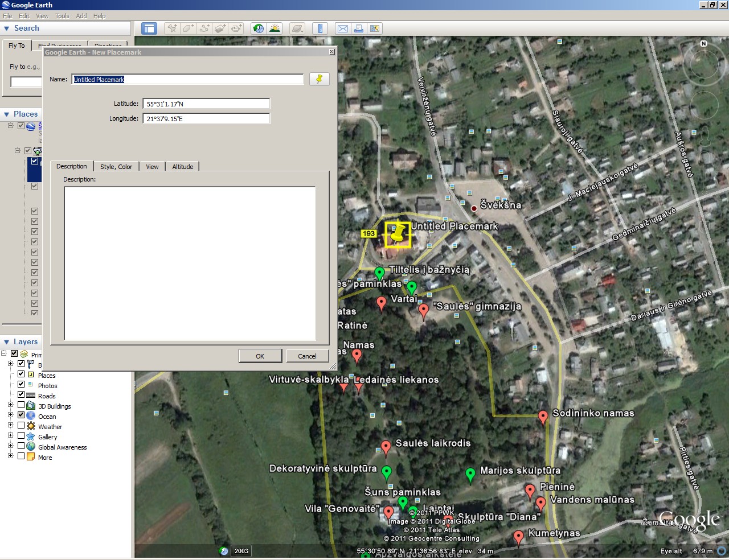729x560 pixels.
Task: Collapse the Search panel
Action: tap(7, 28)
